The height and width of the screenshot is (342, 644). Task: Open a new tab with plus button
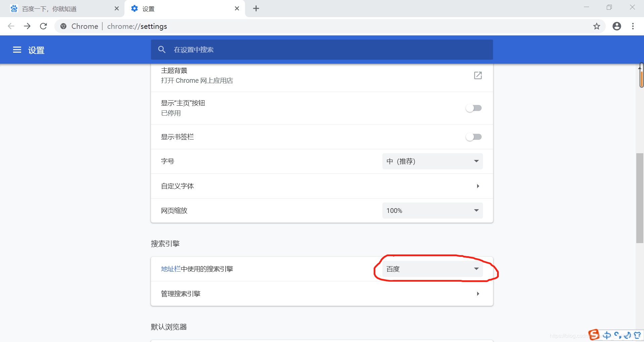[x=256, y=9]
